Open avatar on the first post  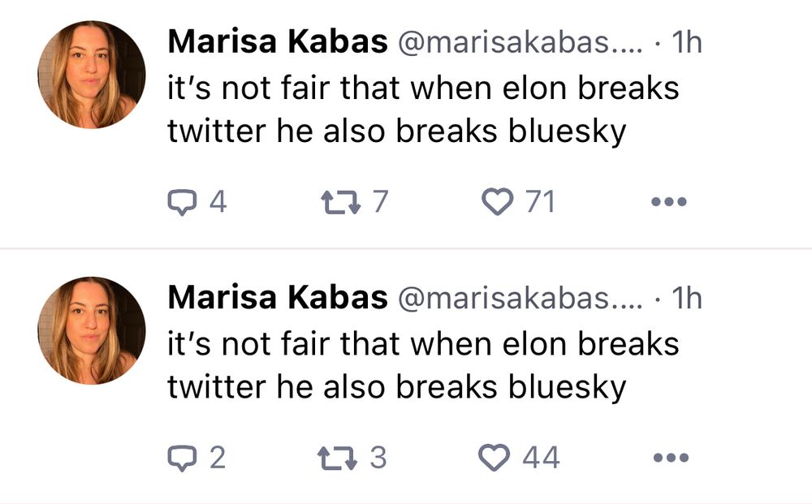[92, 75]
